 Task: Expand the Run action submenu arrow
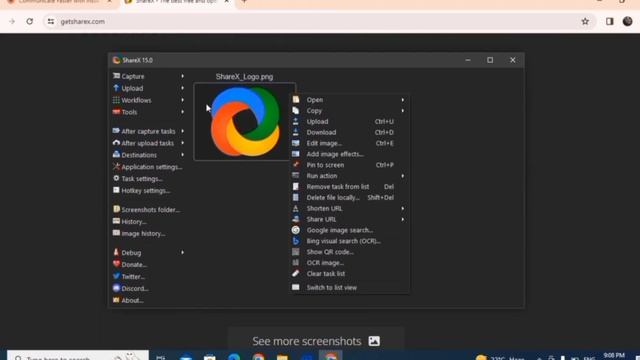(x=402, y=176)
